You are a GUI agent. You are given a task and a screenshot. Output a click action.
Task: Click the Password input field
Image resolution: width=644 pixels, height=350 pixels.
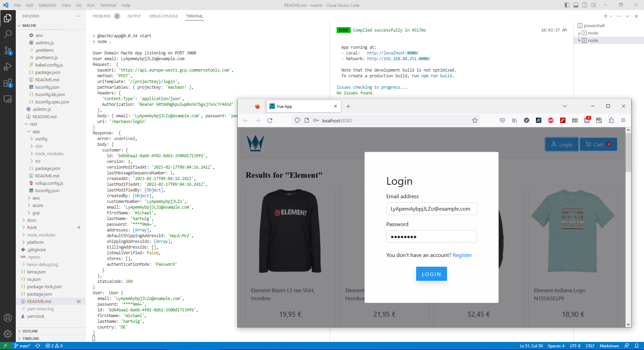(x=431, y=236)
